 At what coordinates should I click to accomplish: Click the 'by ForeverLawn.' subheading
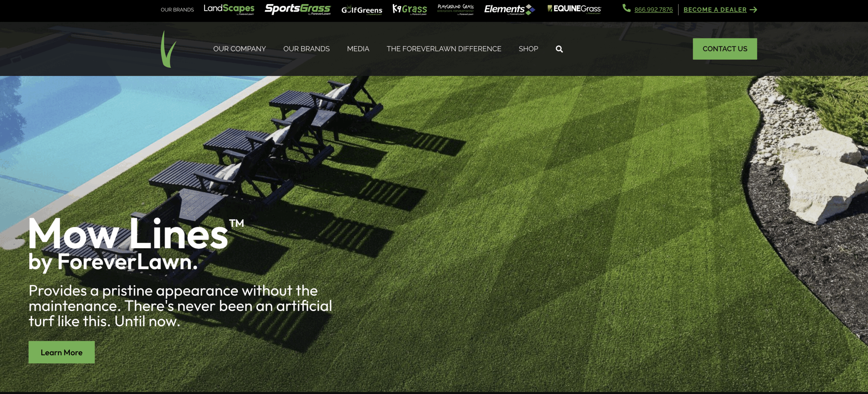(x=113, y=262)
